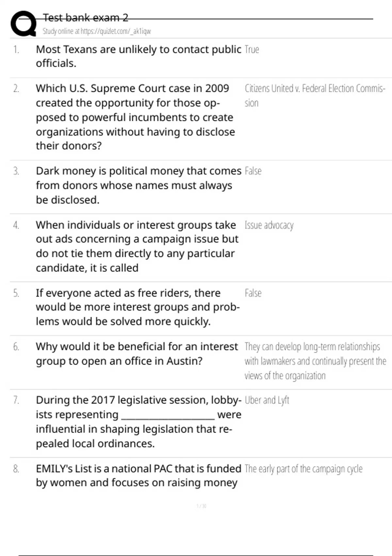392x556 pixels.
Task: Click the Quizlet Q logo icon
Action: click(24, 23)
